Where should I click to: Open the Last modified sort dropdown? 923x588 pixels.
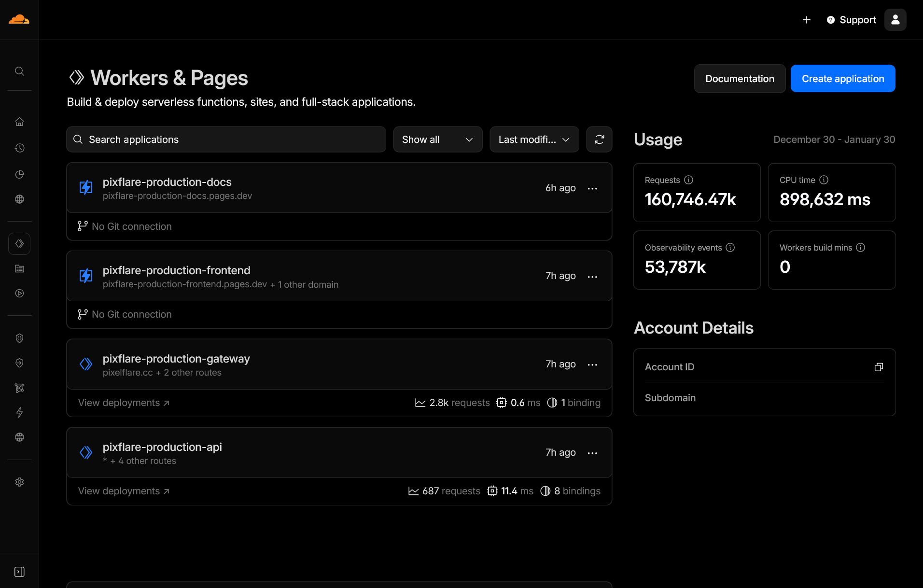(533, 139)
